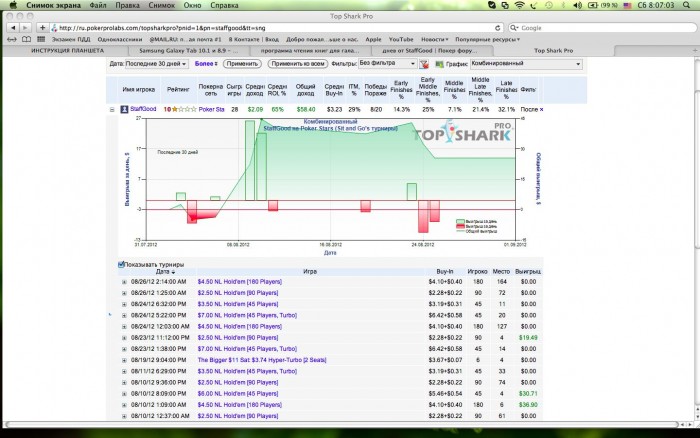Image resolution: width=700 pixels, height=438 pixels.
Task: Open $6.00 NL Hold'em [45 Players] link
Action: 238,393
